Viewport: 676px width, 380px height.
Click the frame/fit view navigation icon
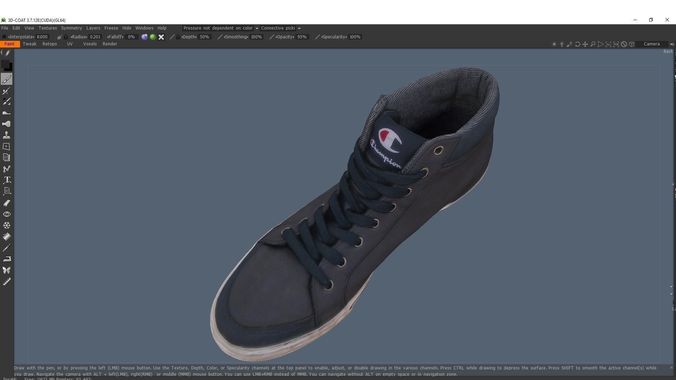click(x=616, y=44)
